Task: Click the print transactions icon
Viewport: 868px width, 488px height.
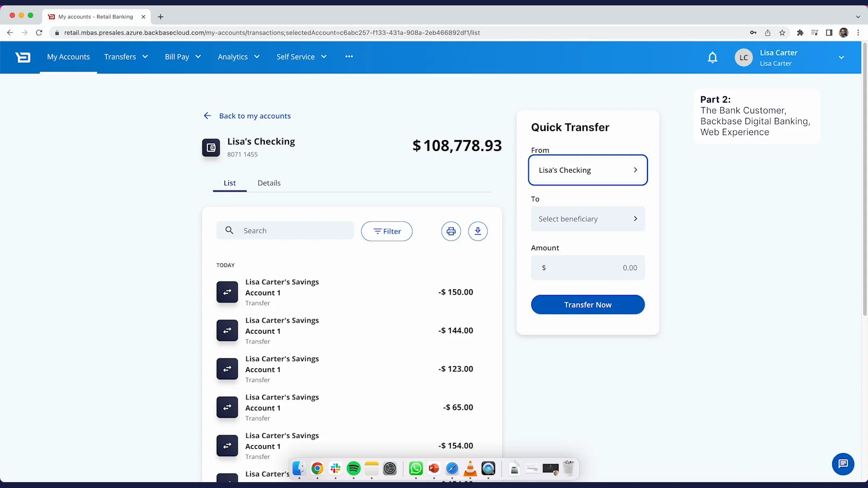Action: point(451,231)
